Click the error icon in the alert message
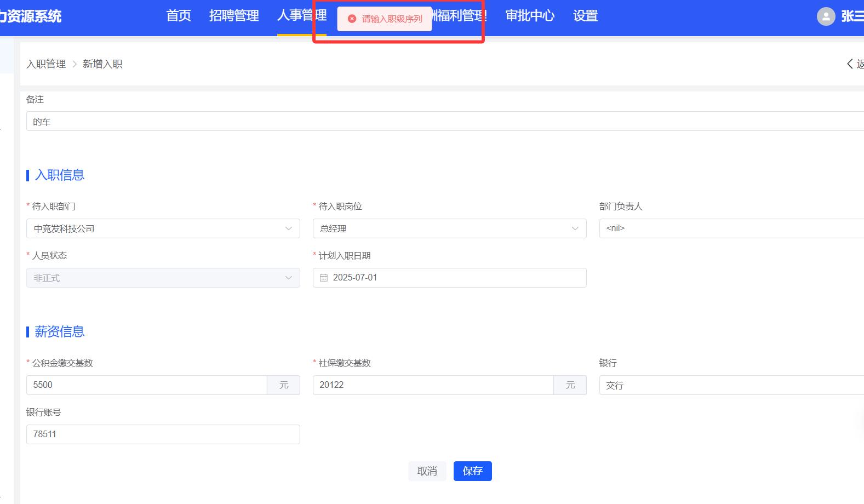864x504 pixels. (x=352, y=19)
